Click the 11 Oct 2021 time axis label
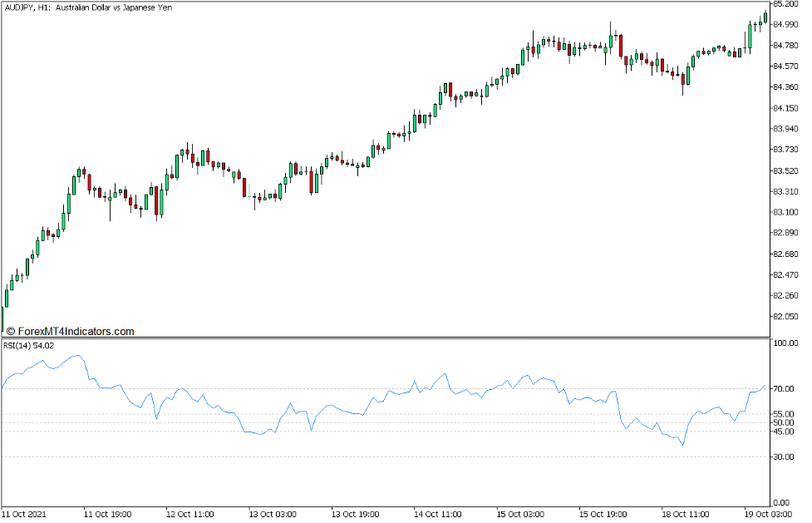Viewport: 812px width, 523px height. point(27,515)
